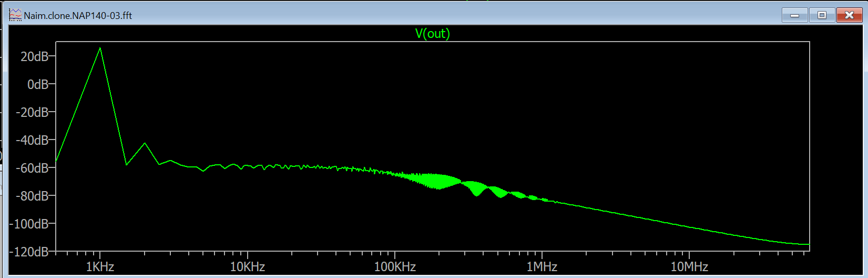The height and width of the screenshot is (278, 868).
Task: Click the -100dB vertical axis label
Action: [x=29, y=224]
